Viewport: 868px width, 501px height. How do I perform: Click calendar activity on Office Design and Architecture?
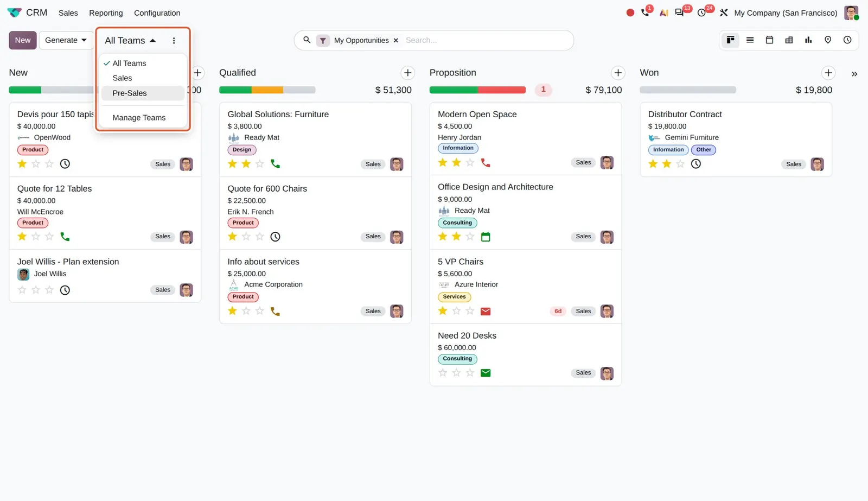coord(486,237)
